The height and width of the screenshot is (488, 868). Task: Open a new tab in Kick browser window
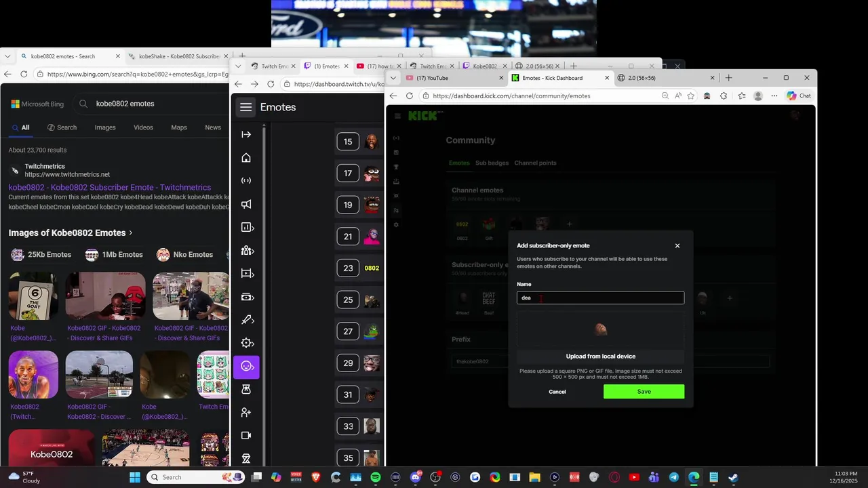729,78
